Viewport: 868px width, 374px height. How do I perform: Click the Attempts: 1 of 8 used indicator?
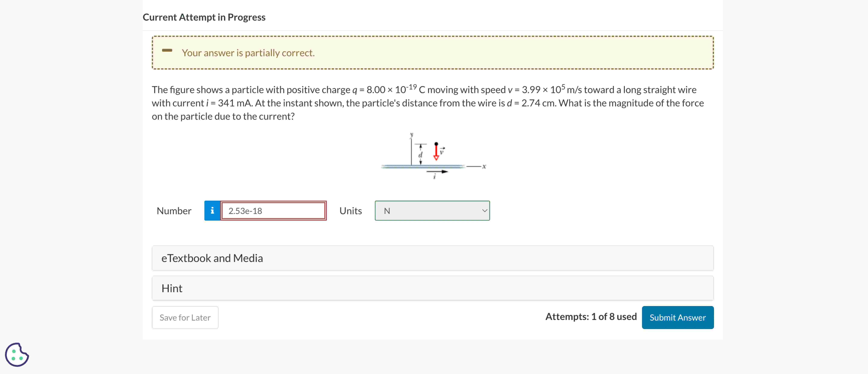pyautogui.click(x=591, y=316)
